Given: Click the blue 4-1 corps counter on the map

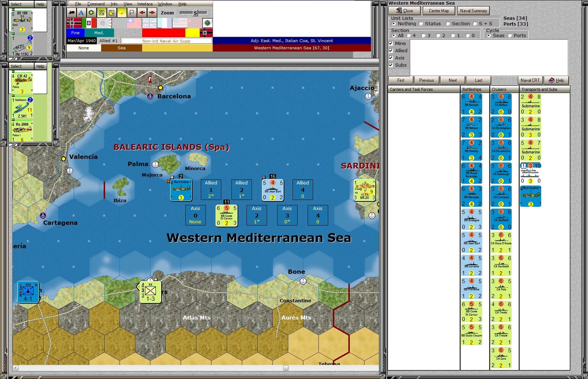Looking at the screenshot, I should (28, 292).
